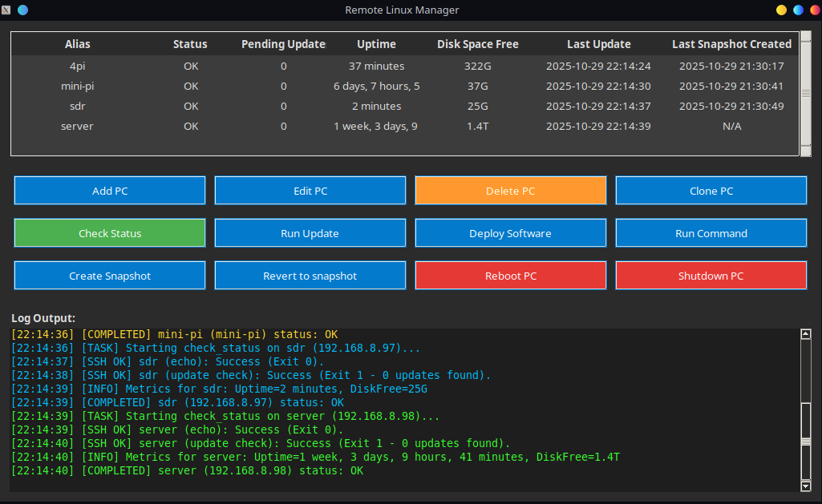Screen dimensions: 822x504
Task: Click the Clone PC button
Action: tap(711, 191)
